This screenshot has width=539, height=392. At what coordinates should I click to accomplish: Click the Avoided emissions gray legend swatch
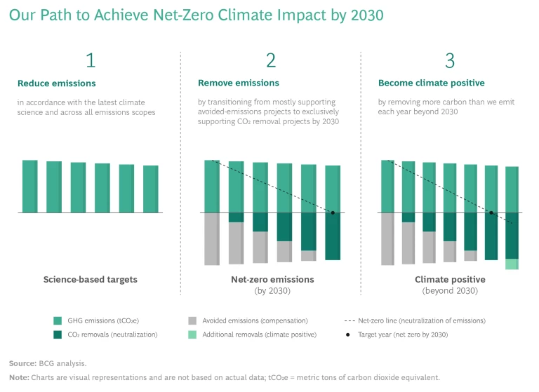tap(193, 320)
